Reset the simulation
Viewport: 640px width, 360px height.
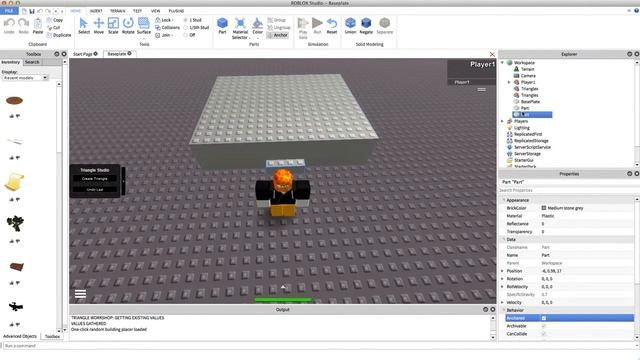pos(332,26)
